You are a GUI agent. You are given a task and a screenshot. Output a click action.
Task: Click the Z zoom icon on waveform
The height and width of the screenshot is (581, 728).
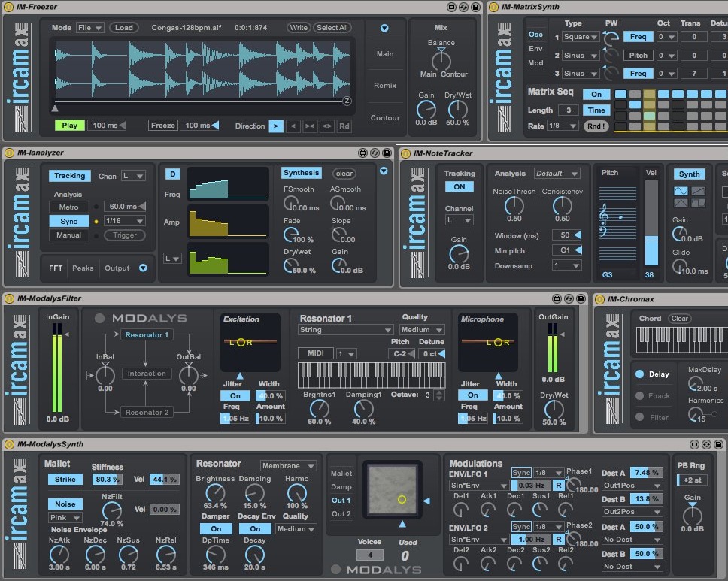click(x=347, y=101)
